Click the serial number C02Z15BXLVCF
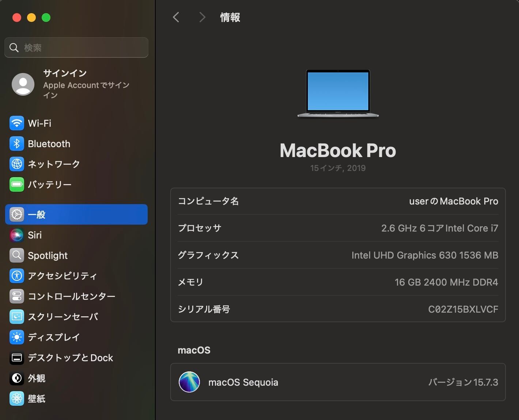The height and width of the screenshot is (420, 519). coord(463,309)
